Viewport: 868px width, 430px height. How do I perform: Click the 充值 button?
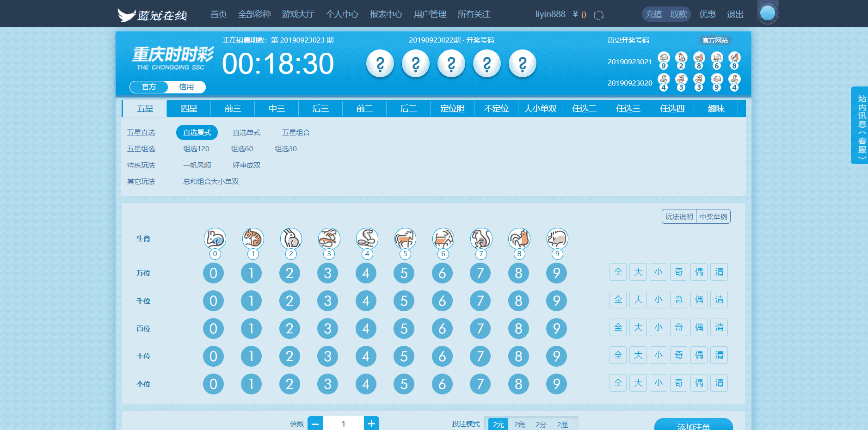pyautogui.click(x=653, y=14)
